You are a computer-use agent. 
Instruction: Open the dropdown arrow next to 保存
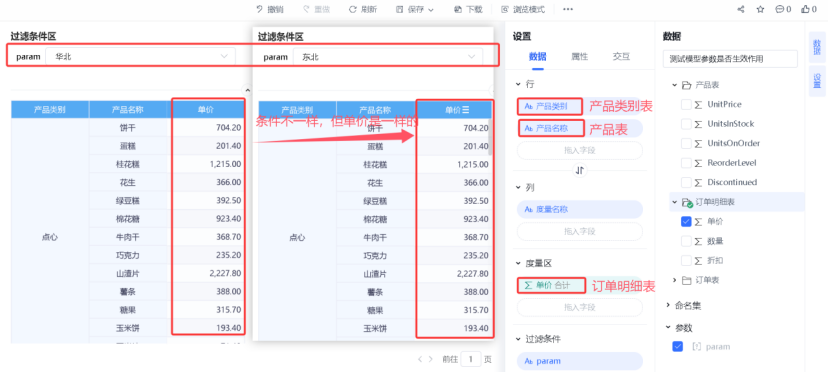[x=430, y=10]
